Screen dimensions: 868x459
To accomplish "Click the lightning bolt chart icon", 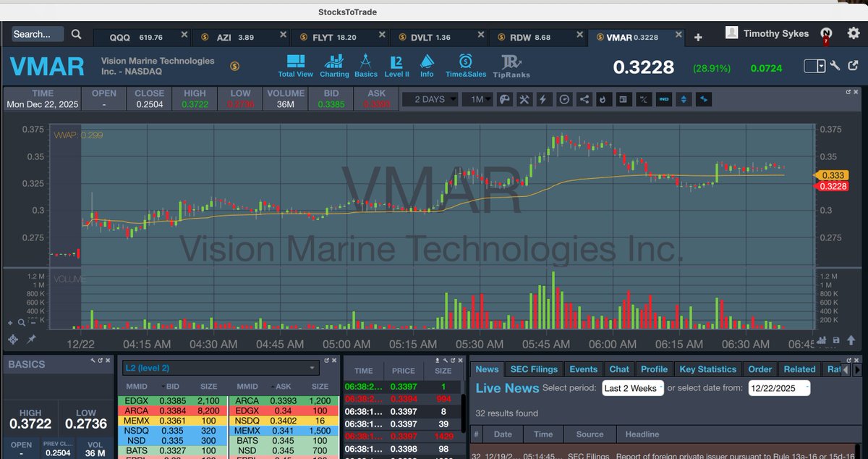I will tap(545, 99).
